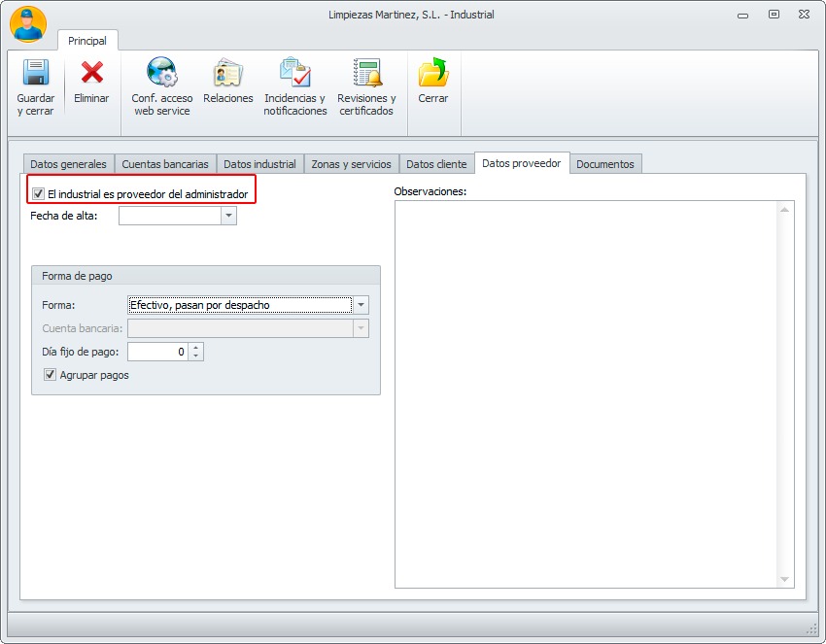
Task: Click the red Eliminar icon
Action: click(x=91, y=72)
